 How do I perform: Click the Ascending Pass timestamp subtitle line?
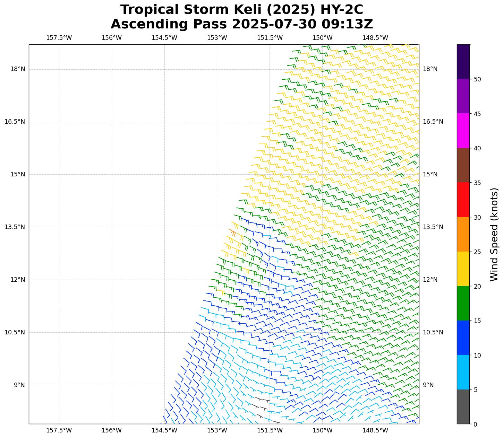pyautogui.click(x=242, y=24)
